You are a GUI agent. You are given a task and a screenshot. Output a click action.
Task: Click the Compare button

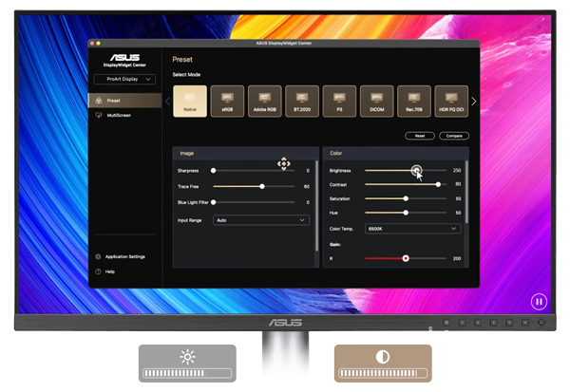(454, 136)
